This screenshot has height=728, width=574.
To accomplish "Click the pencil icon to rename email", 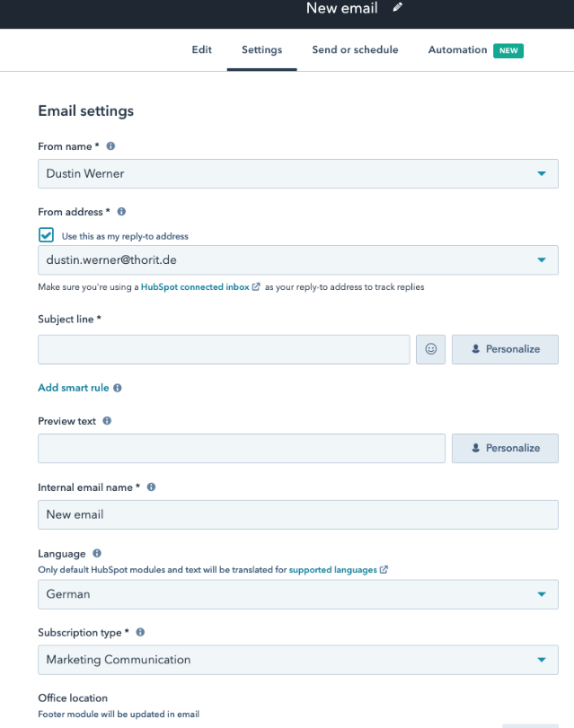I will click(x=398, y=8).
